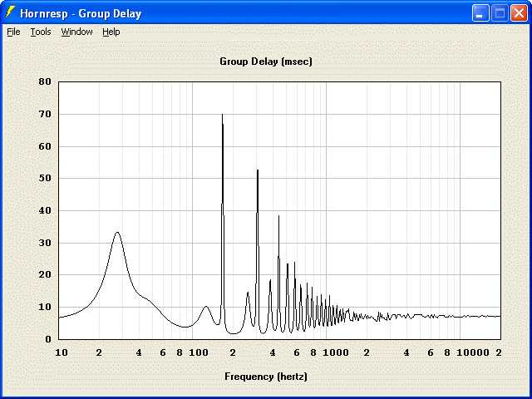Click the window title 'Hornresp - Group Delay'

[81, 13]
